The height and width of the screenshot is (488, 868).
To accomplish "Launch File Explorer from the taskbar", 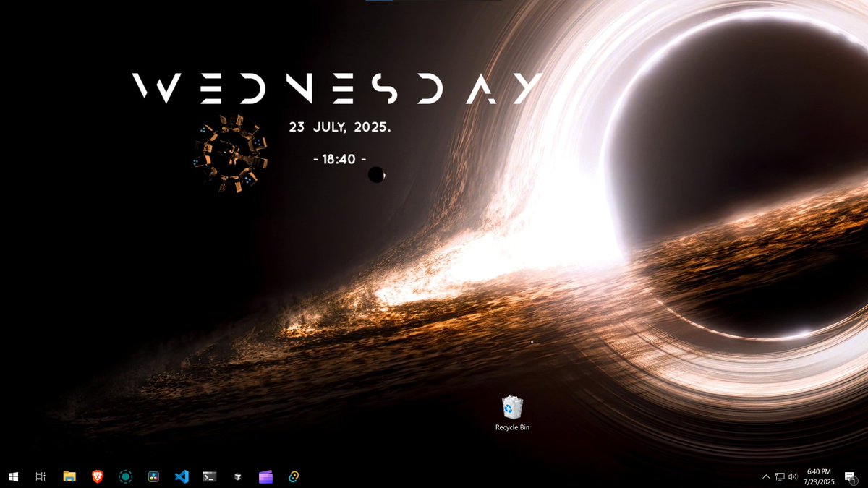I will [69, 476].
